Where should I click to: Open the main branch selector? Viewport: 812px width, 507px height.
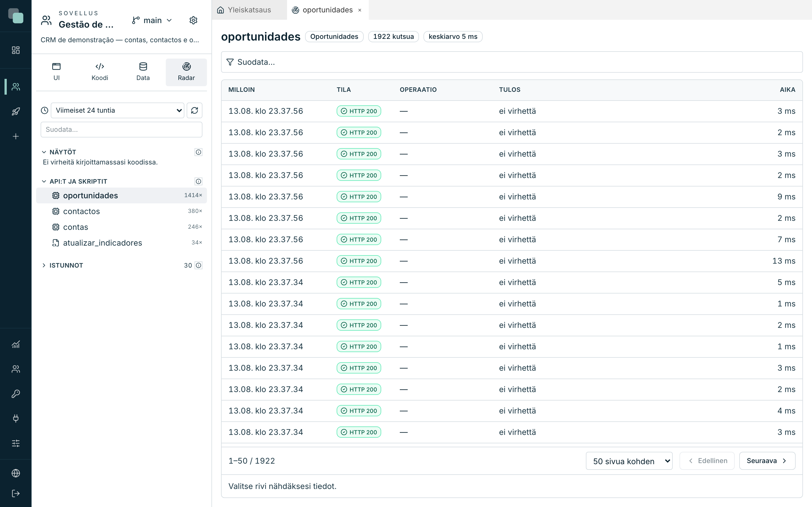(152, 21)
